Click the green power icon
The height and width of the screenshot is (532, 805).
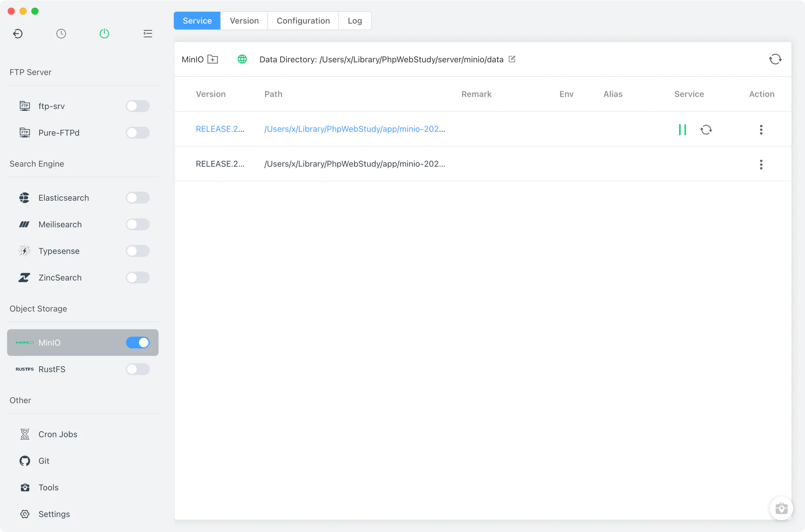tap(104, 34)
